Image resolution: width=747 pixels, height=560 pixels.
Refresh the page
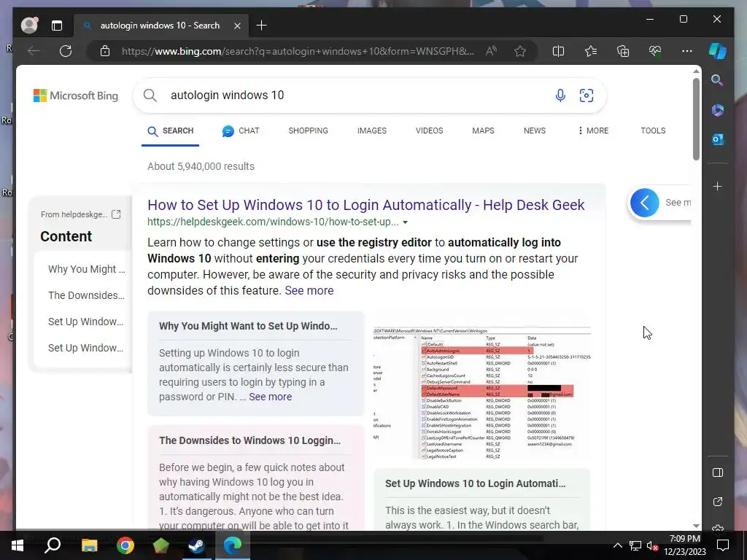pyautogui.click(x=66, y=51)
